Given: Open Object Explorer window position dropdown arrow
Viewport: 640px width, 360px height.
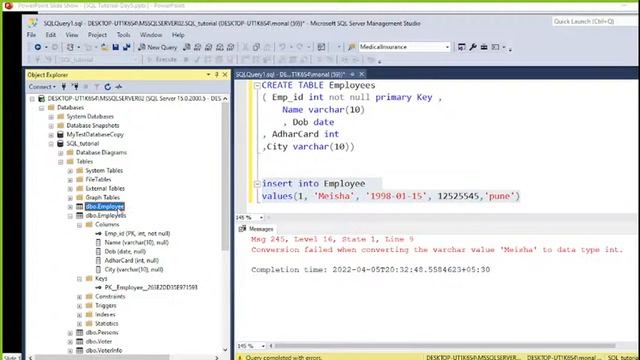Looking at the screenshot, I should pyautogui.click(x=208, y=75).
